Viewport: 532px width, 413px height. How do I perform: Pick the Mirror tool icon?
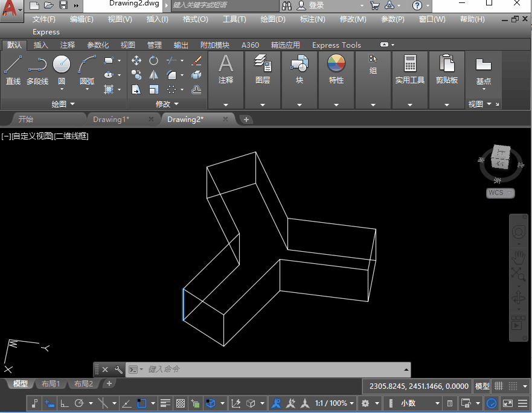coord(153,75)
